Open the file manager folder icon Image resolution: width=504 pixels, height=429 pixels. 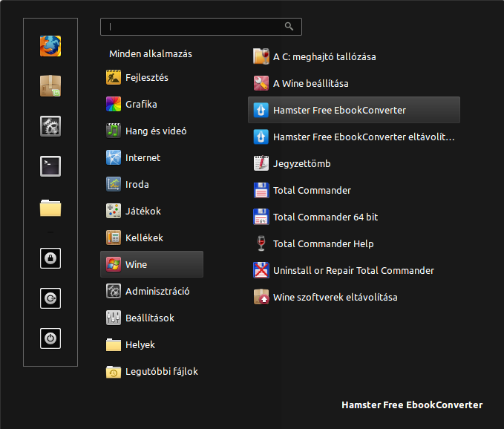[x=50, y=208]
